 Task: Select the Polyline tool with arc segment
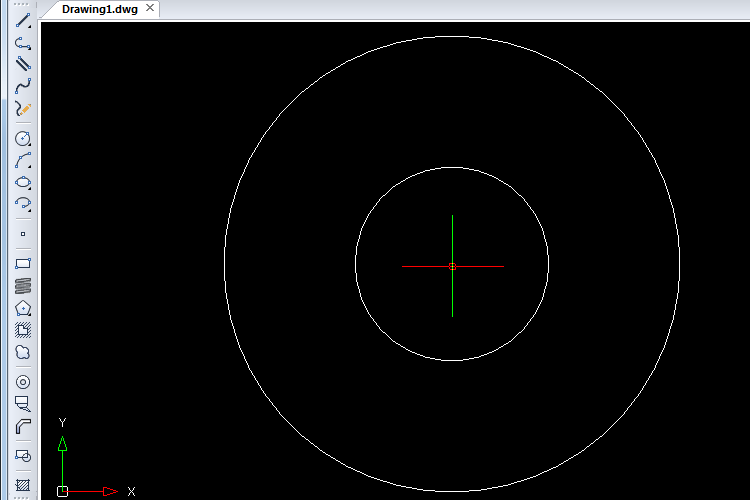(23, 43)
